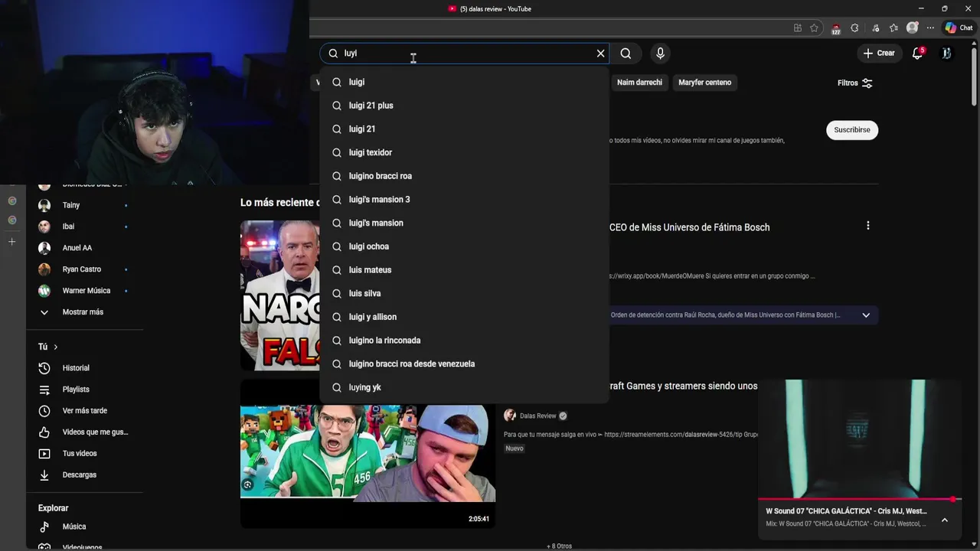Screen dimensions: 980x551
Task: Click the NARCO FALSO video thumbnail
Action: [280, 295]
